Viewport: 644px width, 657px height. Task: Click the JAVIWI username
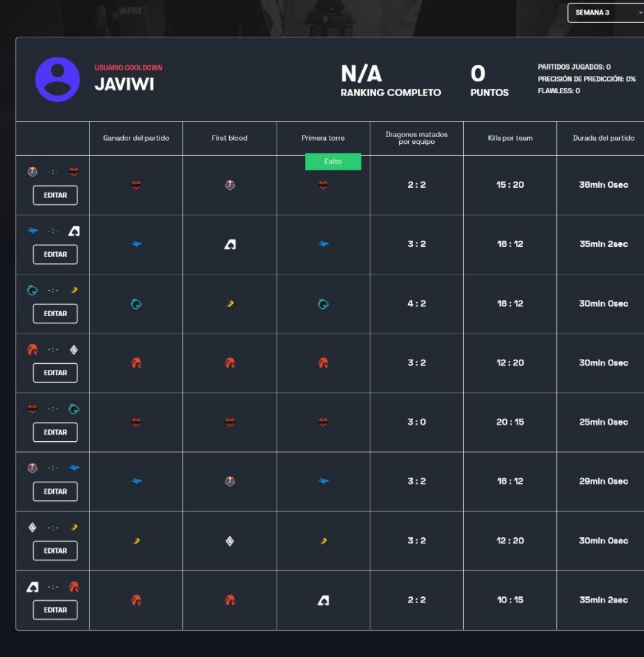[125, 84]
